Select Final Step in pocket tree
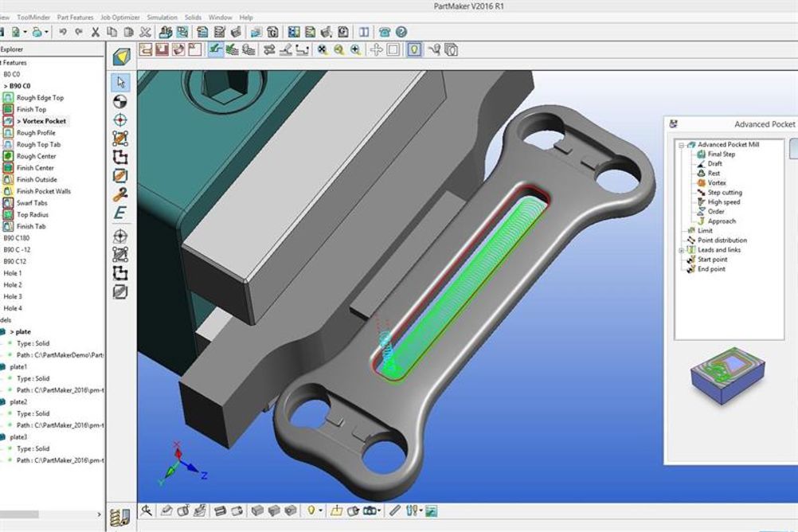This screenshot has width=798, height=532. click(x=722, y=155)
